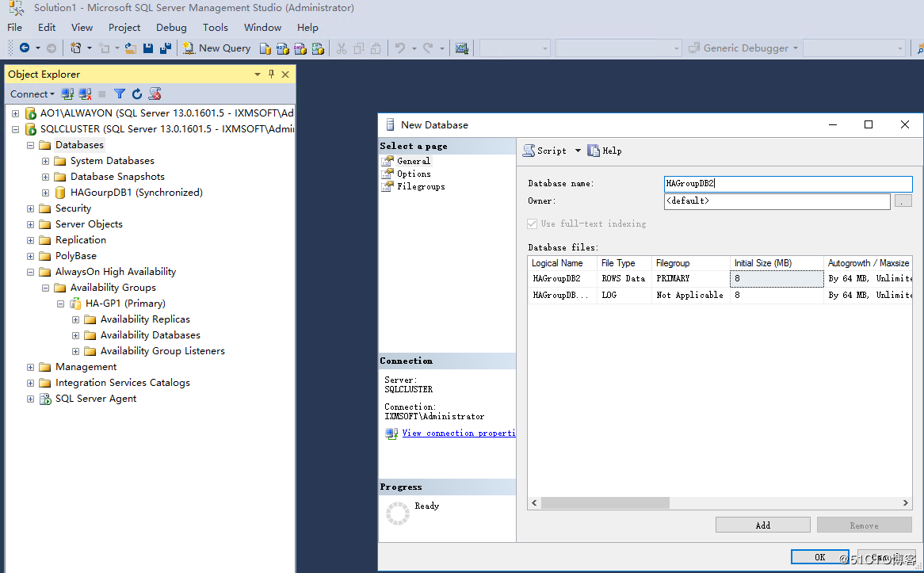Expand the Security node in Object Explorer
Viewport: 924px width, 573px height.
(x=30, y=208)
